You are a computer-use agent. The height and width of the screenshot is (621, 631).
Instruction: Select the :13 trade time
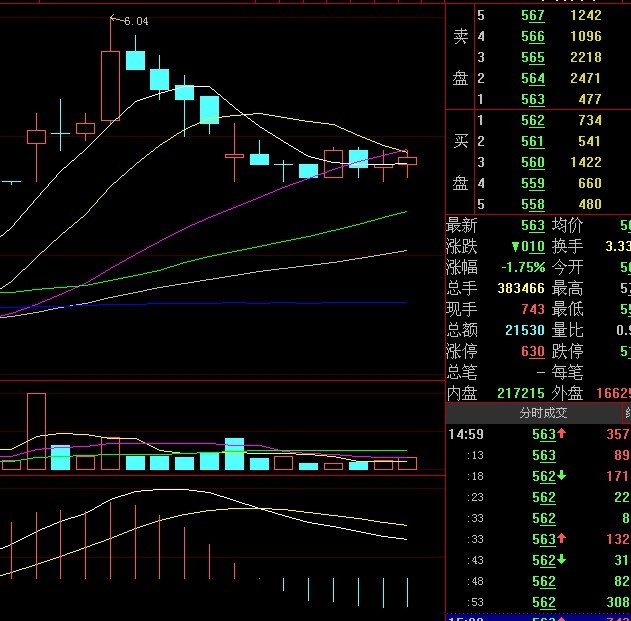pos(475,455)
